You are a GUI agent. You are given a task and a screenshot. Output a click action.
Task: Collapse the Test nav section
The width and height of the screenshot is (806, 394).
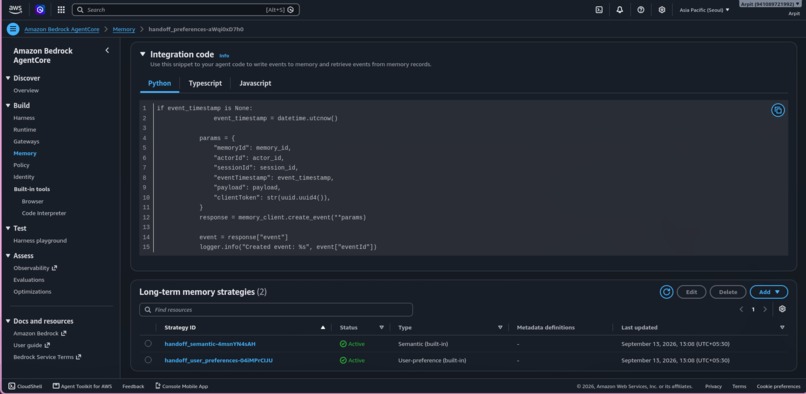8,228
